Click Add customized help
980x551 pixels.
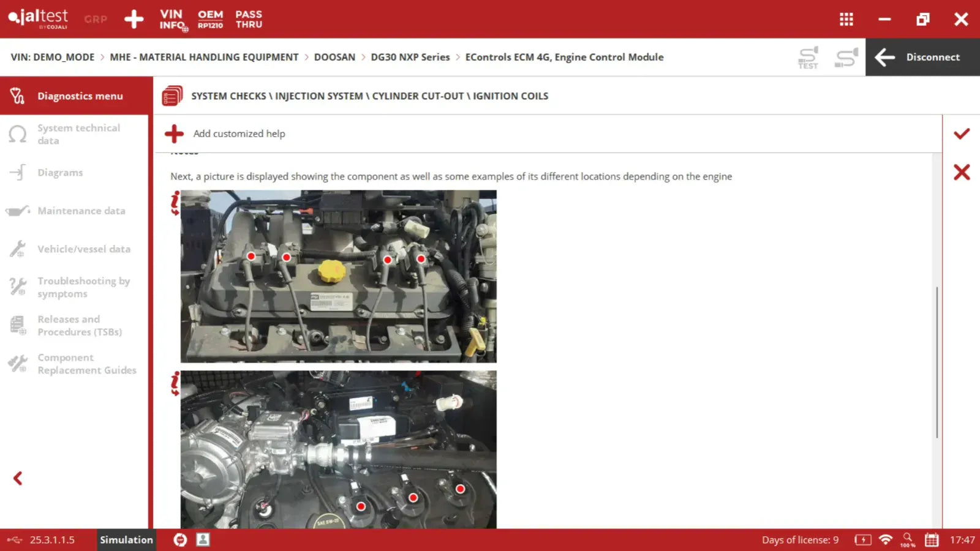[x=238, y=133]
